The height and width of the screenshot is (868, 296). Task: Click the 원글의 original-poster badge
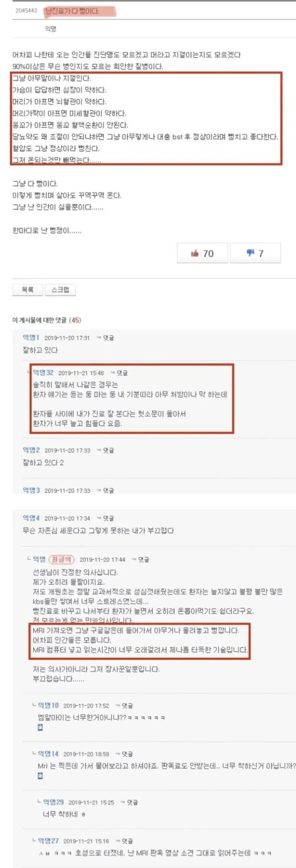(x=62, y=559)
